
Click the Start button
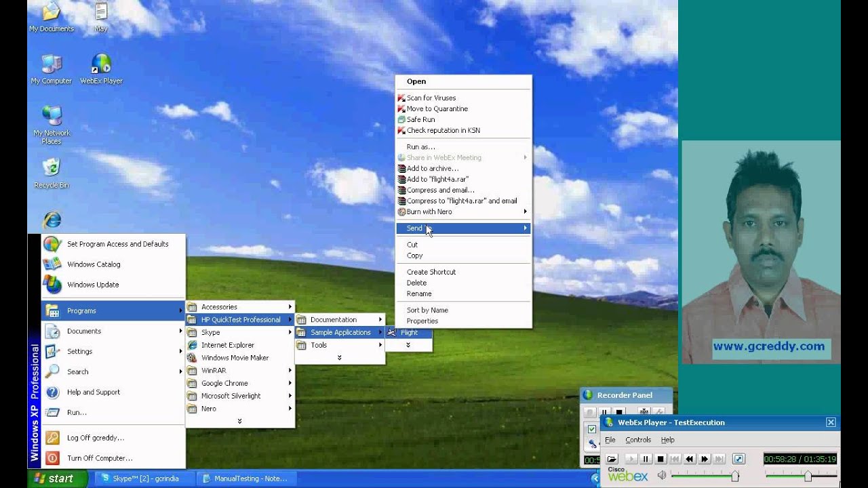pyautogui.click(x=58, y=479)
